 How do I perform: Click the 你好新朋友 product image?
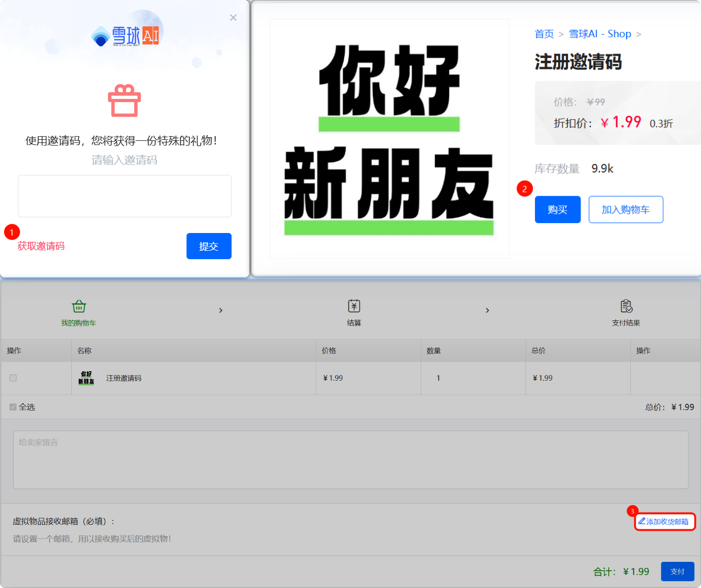(389, 138)
